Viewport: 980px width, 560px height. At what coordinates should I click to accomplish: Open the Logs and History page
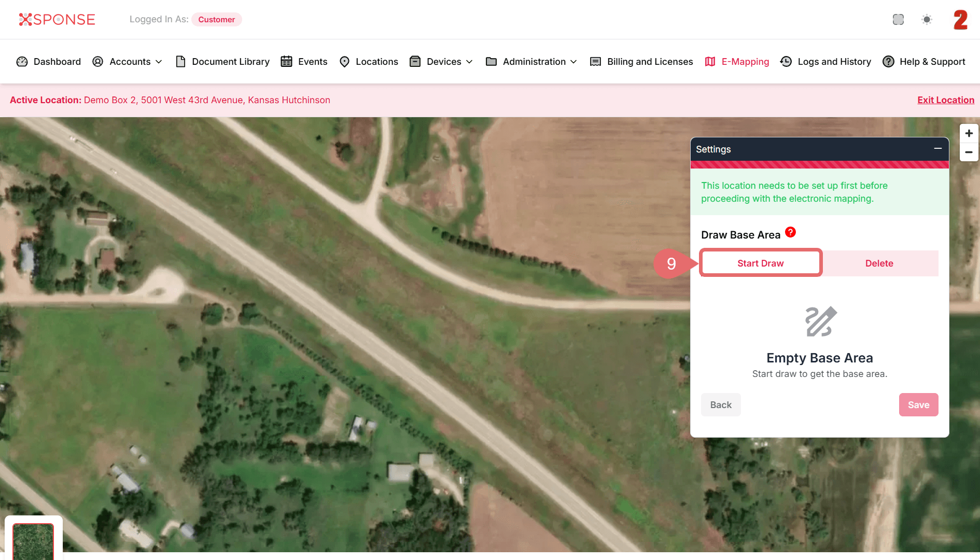pyautogui.click(x=826, y=62)
